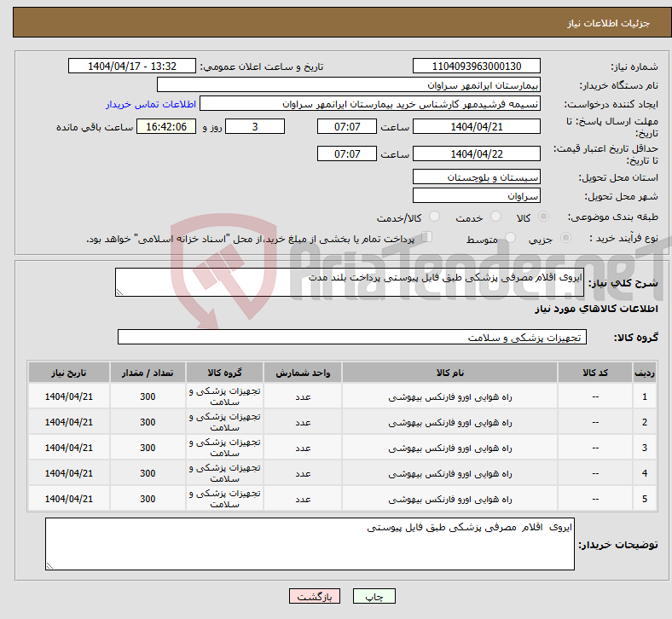The width and height of the screenshot is (672, 619).
Task: Click the گروه کالا field تجهیزات پزشکی و سلامت
Action: [x=352, y=337]
